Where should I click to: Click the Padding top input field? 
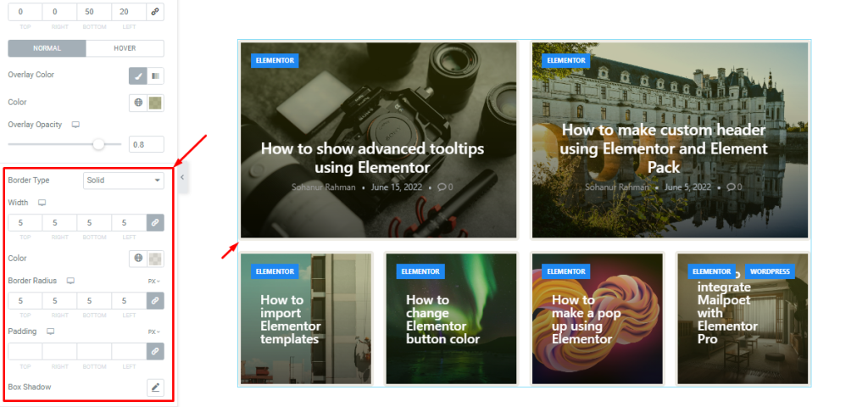25,352
